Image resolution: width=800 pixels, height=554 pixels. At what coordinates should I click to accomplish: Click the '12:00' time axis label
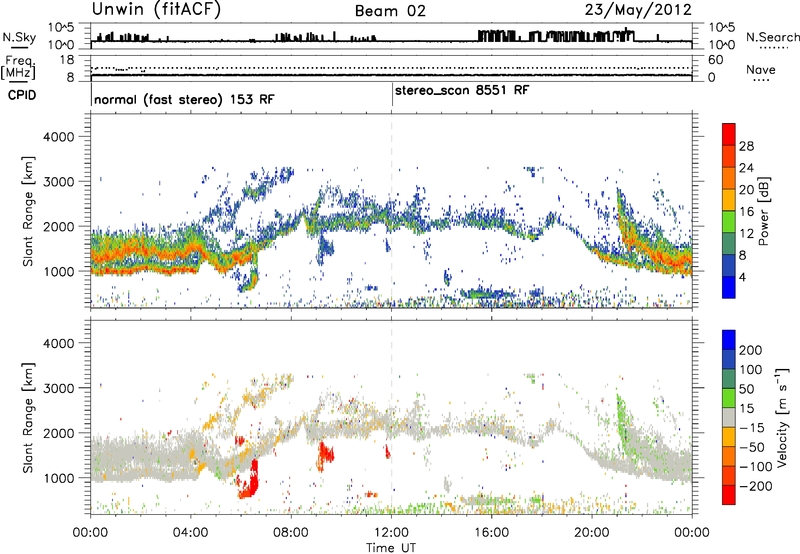pyautogui.click(x=391, y=533)
